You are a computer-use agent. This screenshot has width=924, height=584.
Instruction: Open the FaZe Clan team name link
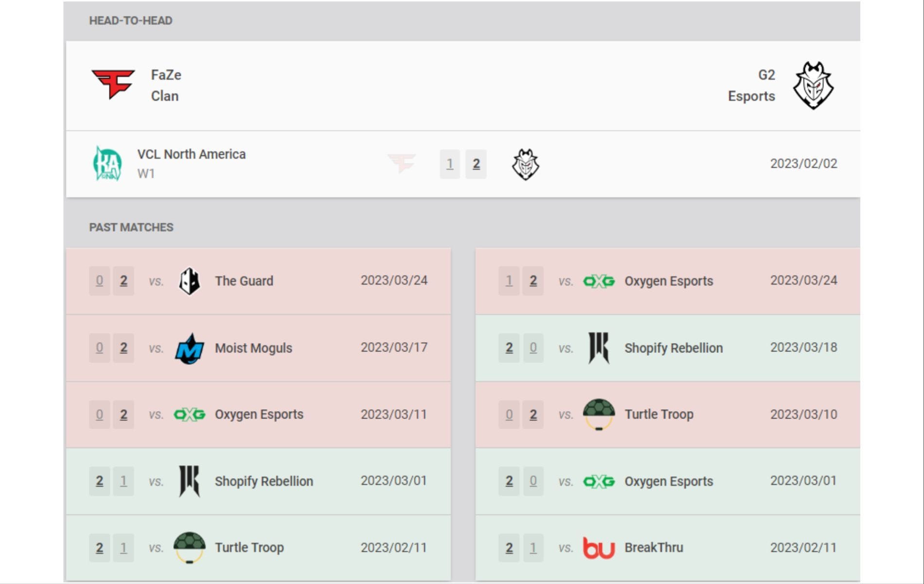point(166,86)
